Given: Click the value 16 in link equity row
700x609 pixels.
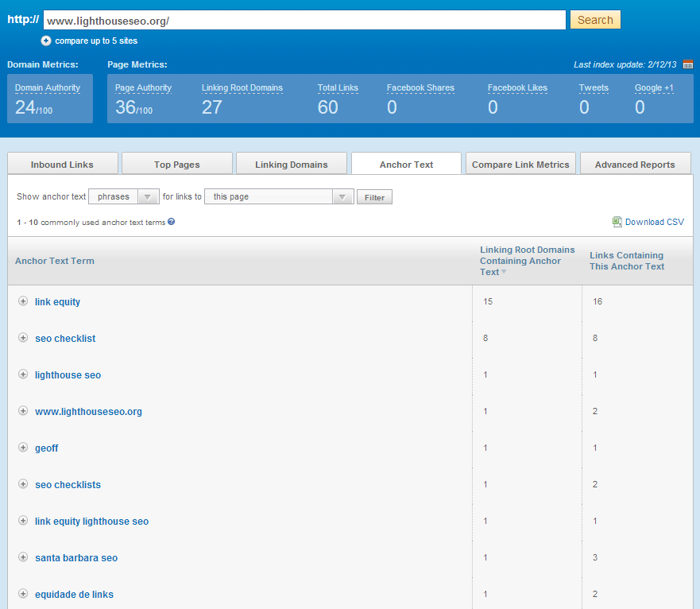Looking at the screenshot, I should click(598, 301).
